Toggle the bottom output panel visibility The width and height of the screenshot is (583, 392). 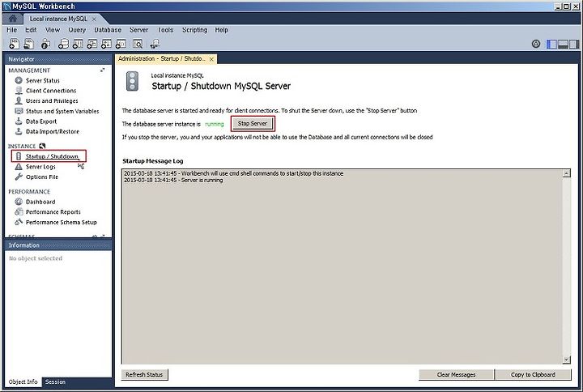pos(563,44)
